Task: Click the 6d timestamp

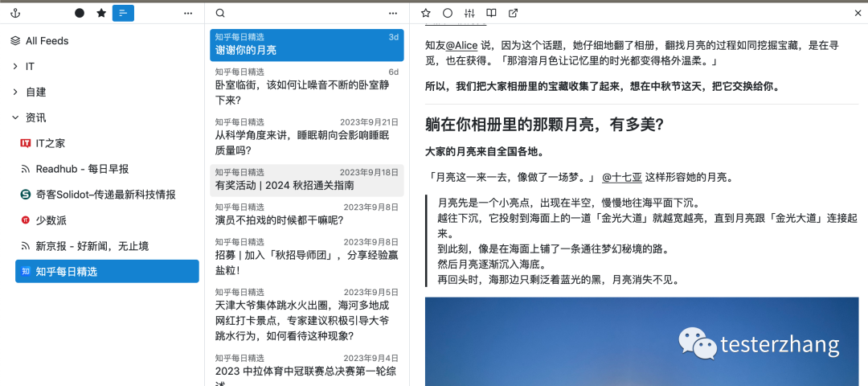Action: coord(394,72)
